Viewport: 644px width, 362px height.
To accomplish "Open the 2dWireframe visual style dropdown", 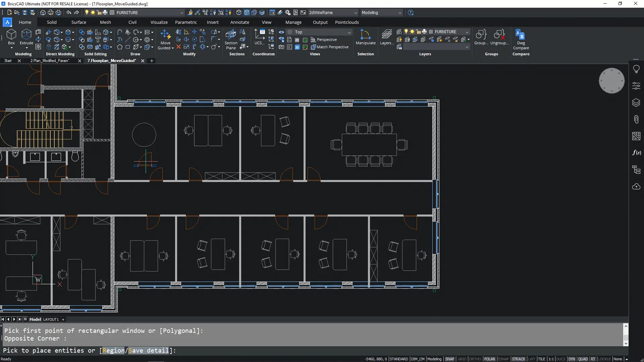I will tap(355, 13).
